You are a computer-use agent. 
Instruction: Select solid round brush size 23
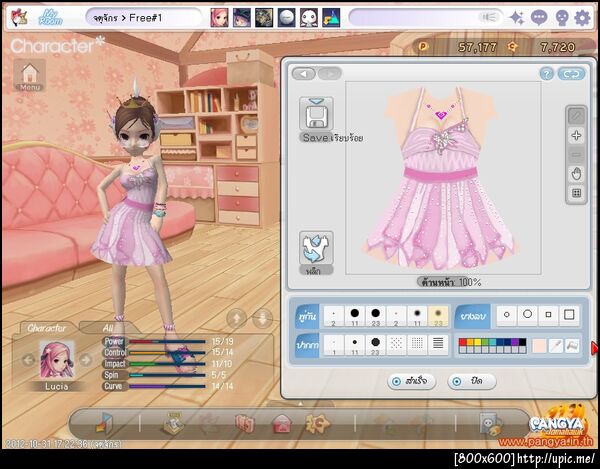point(375,316)
